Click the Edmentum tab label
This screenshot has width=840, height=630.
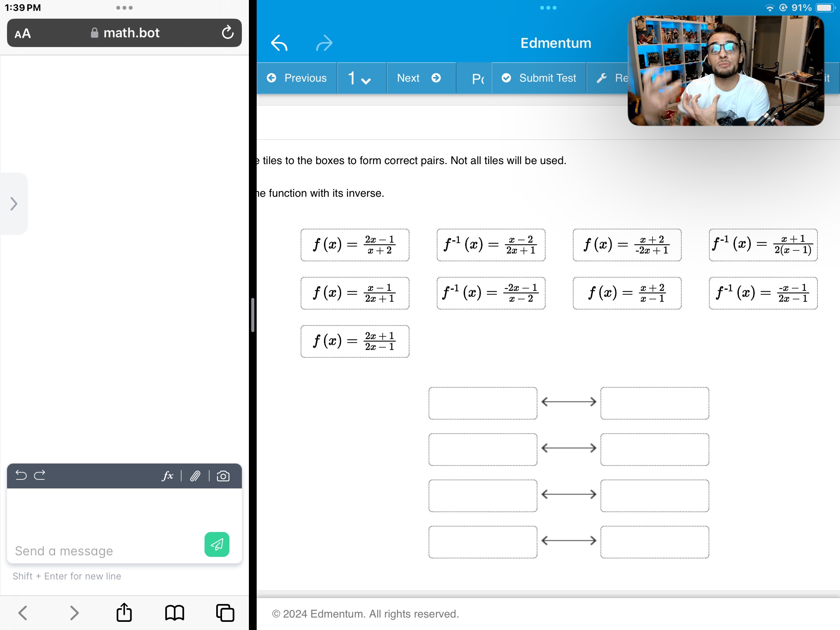click(x=556, y=44)
